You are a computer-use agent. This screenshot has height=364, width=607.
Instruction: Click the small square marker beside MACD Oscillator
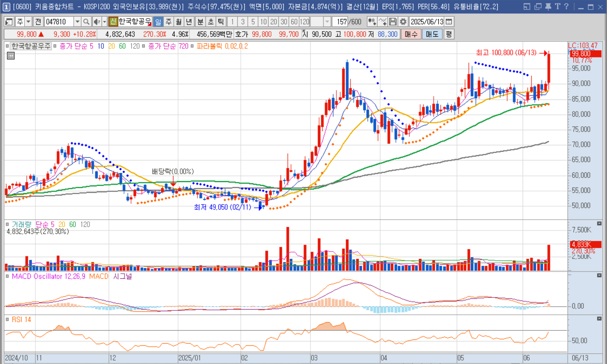click(x=7, y=276)
